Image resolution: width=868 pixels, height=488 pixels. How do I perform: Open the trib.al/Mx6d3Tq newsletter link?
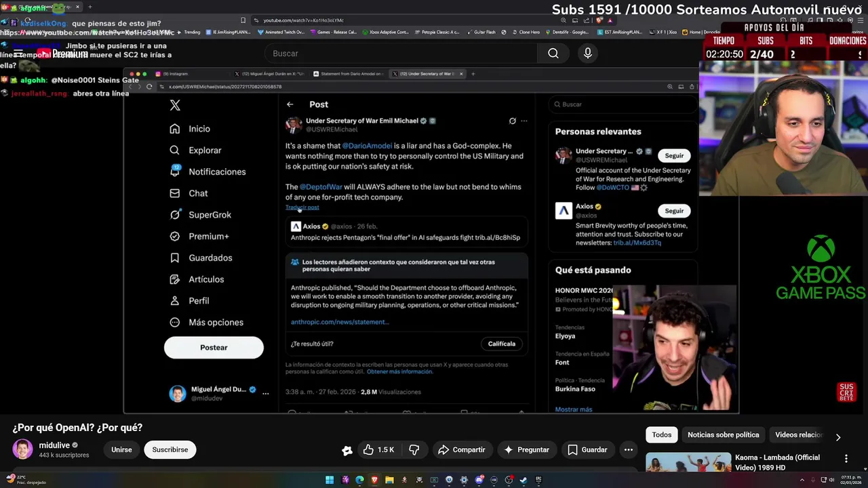click(x=637, y=243)
